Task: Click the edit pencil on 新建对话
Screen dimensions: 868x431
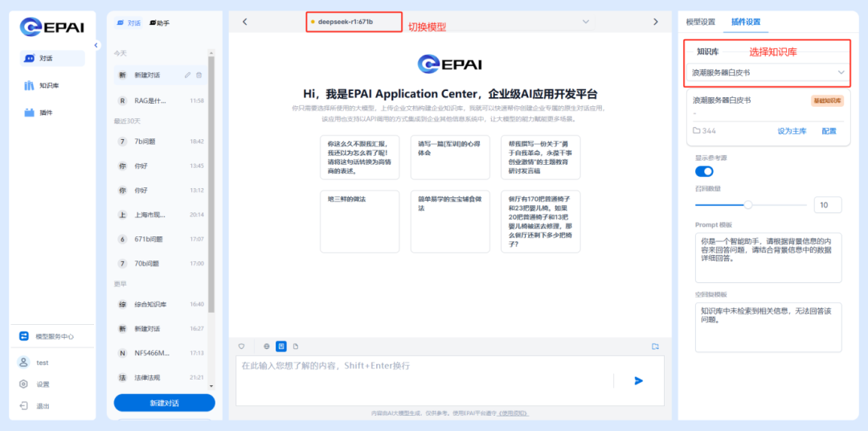Action: (187, 75)
